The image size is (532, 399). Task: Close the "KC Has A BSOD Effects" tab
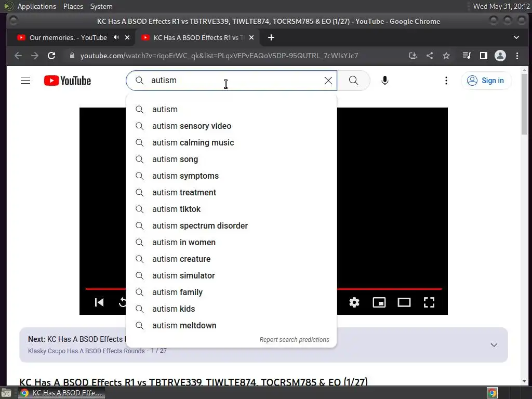pos(251,37)
